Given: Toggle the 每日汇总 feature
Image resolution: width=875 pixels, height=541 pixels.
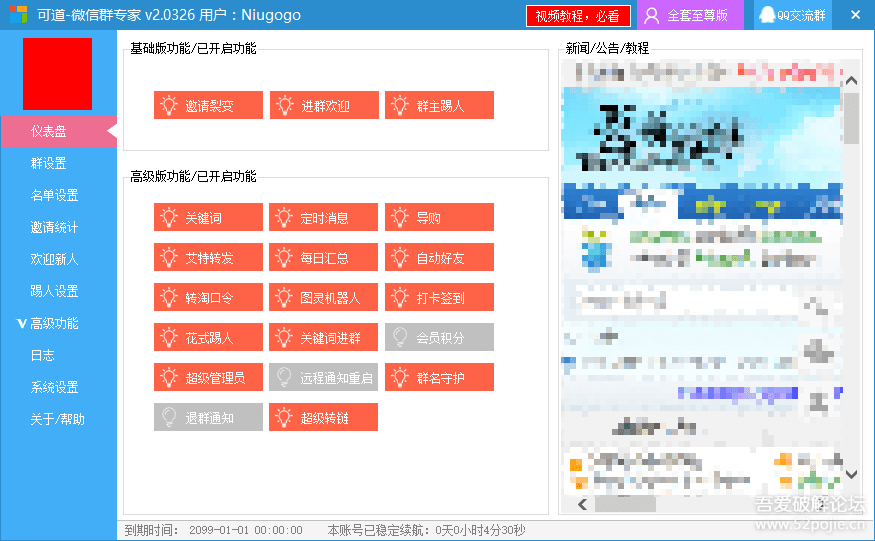Looking at the screenshot, I should [323, 257].
